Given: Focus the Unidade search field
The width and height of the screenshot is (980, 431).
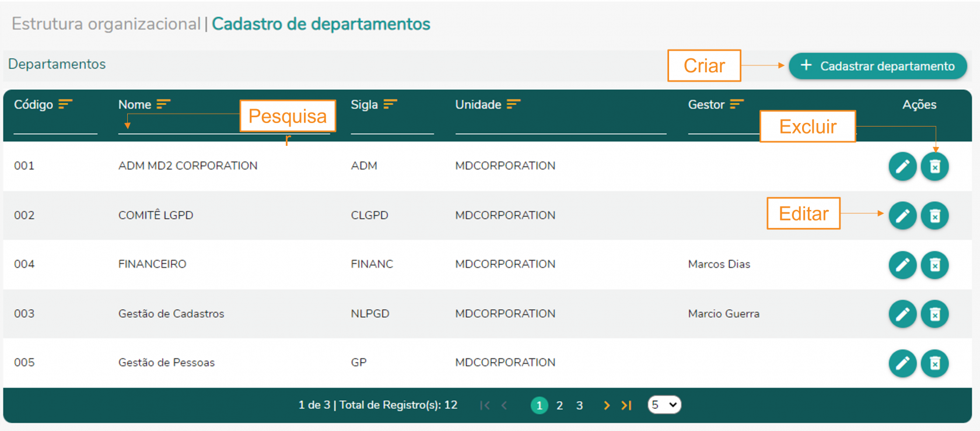Looking at the screenshot, I should pos(561,125).
